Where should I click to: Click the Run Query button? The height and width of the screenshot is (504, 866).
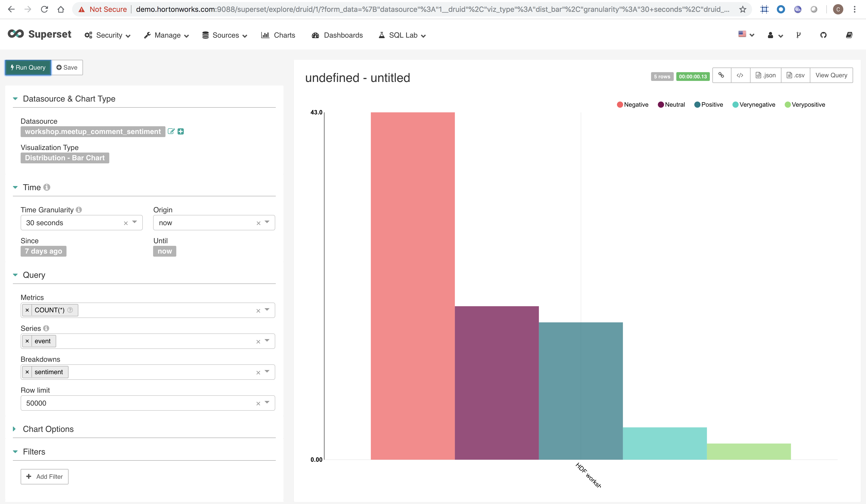click(28, 67)
